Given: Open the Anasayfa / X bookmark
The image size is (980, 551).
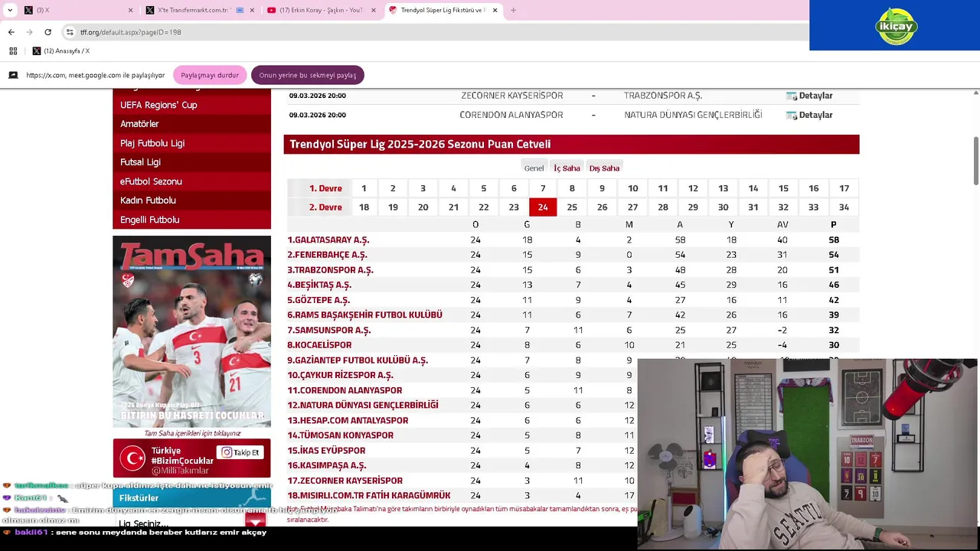Looking at the screenshot, I should (x=61, y=51).
